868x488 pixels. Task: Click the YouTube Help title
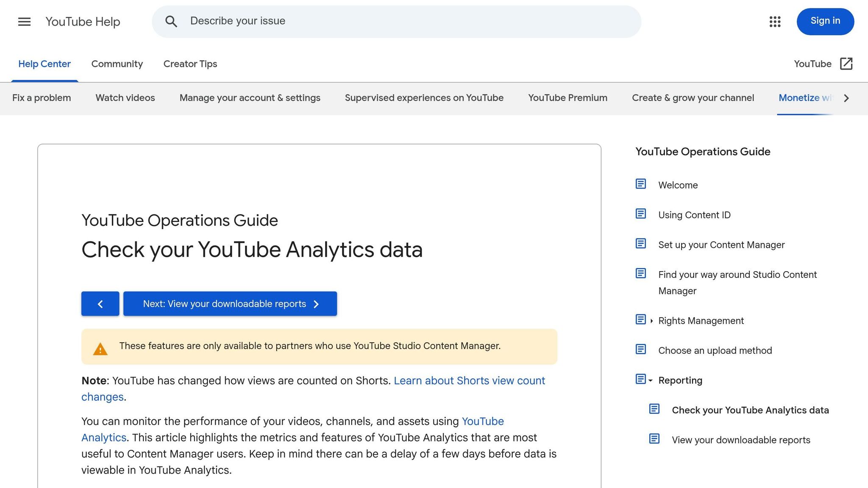point(83,22)
